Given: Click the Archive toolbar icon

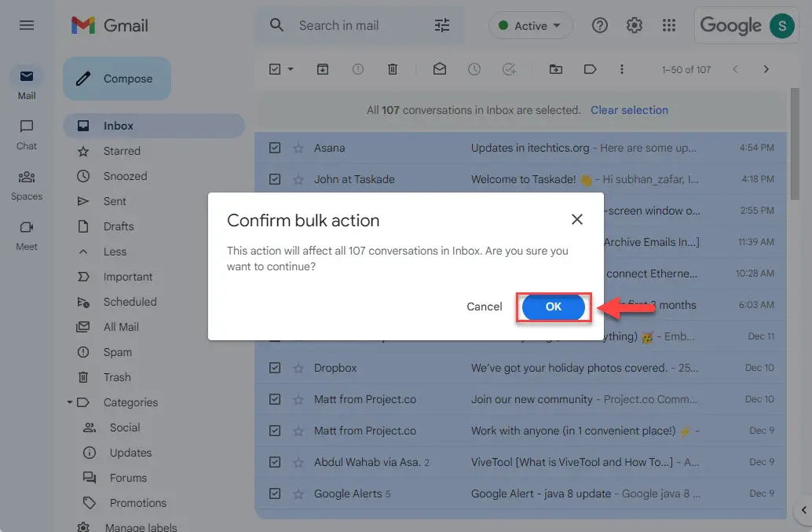Looking at the screenshot, I should (x=323, y=69).
